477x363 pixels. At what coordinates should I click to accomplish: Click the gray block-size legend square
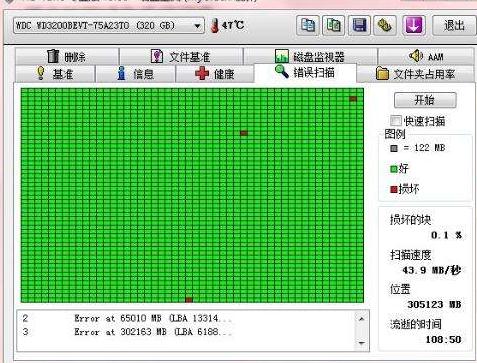394,148
